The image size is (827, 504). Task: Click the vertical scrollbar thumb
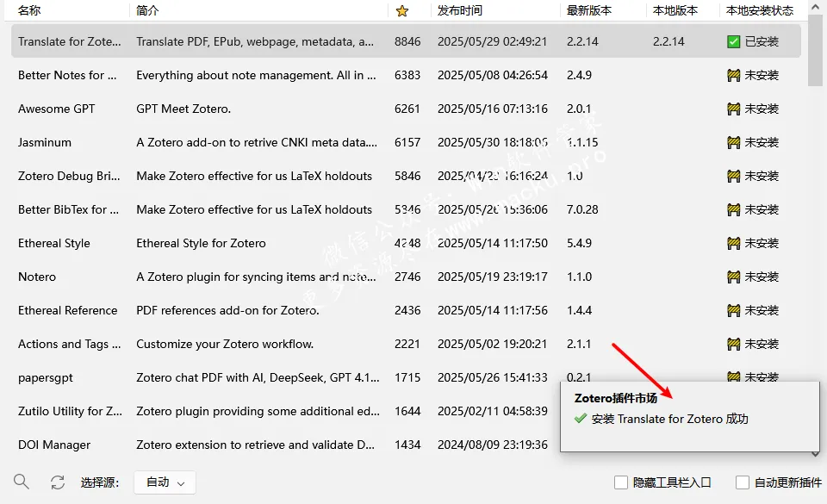point(815,51)
